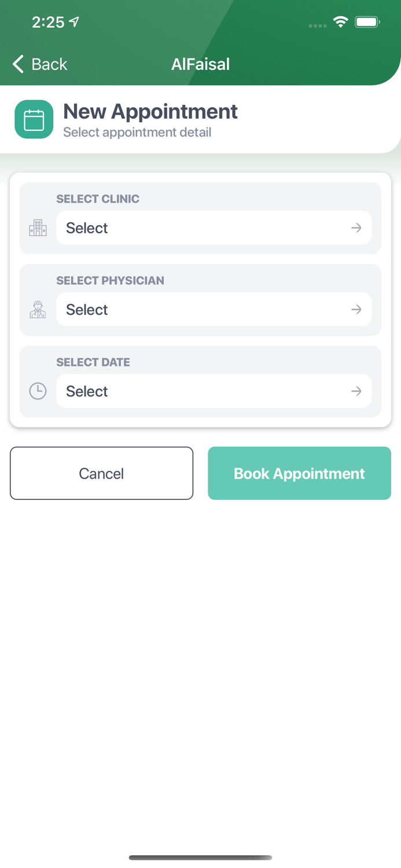Click the AlFaisal title in the header
This screenshot has height=868, width=401.
200,64
